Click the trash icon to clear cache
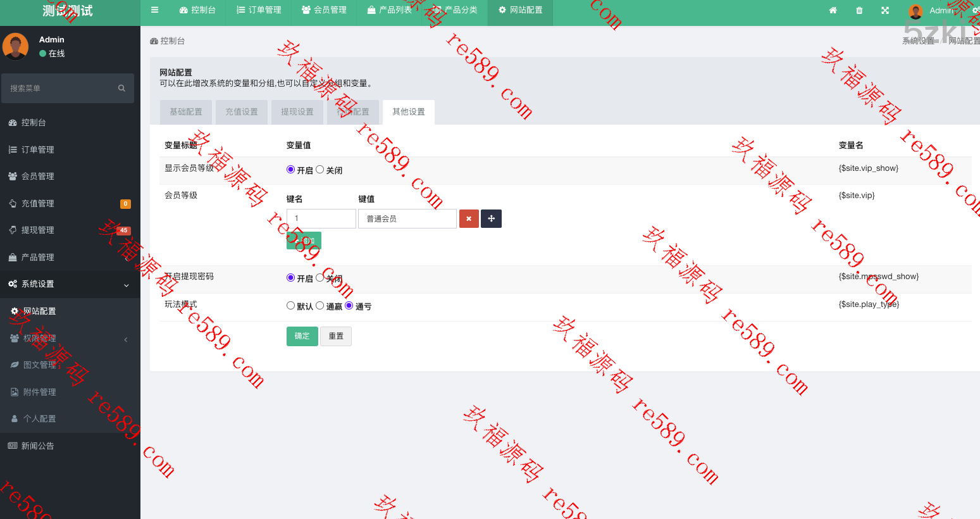 tap(859, 10)
